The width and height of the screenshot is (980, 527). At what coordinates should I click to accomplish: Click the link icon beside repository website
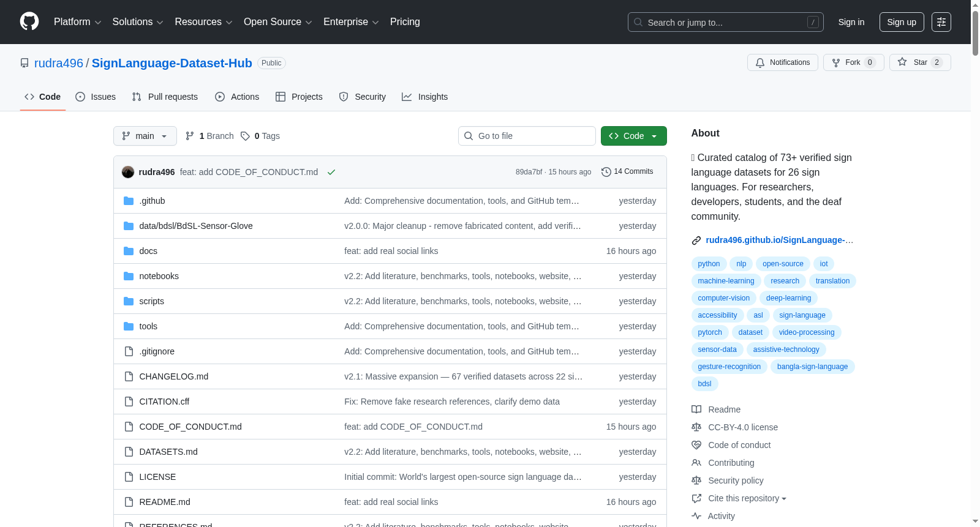[x=696, y=241]
